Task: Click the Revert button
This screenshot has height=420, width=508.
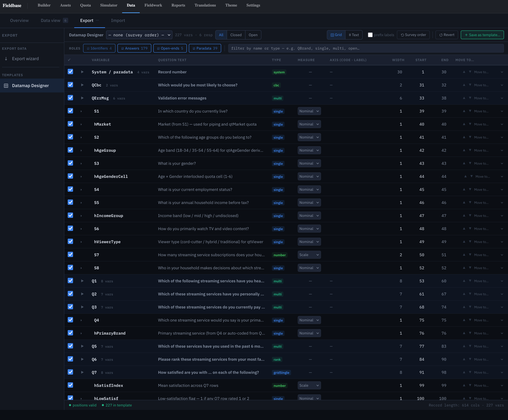Action: click(x=447, y=35)
